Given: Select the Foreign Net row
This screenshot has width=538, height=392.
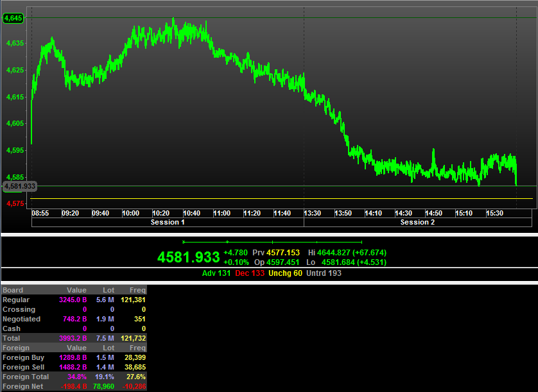Looking at the screenshot, I should coord(74,386).
